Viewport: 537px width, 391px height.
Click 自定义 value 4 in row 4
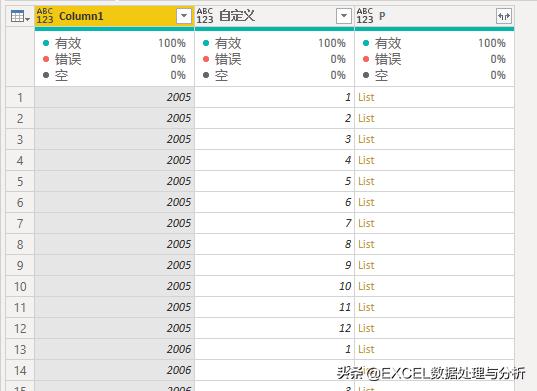[274, 160]
